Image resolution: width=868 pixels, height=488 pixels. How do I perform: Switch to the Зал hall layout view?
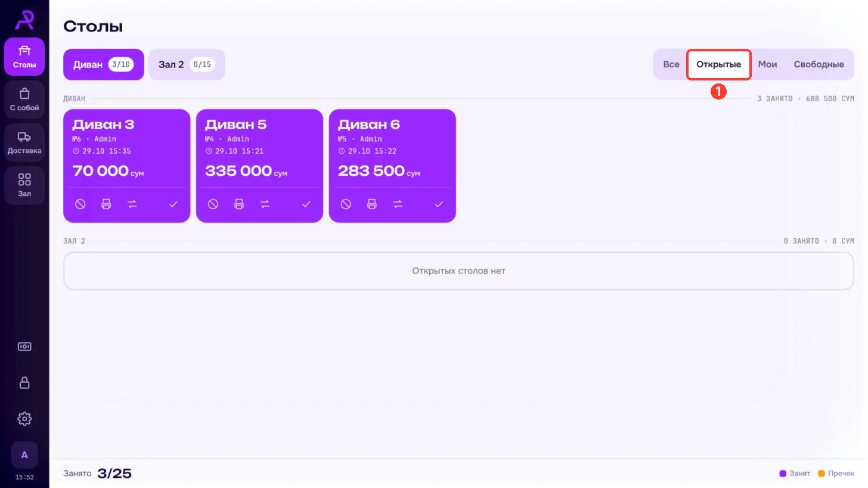[24, 185]
